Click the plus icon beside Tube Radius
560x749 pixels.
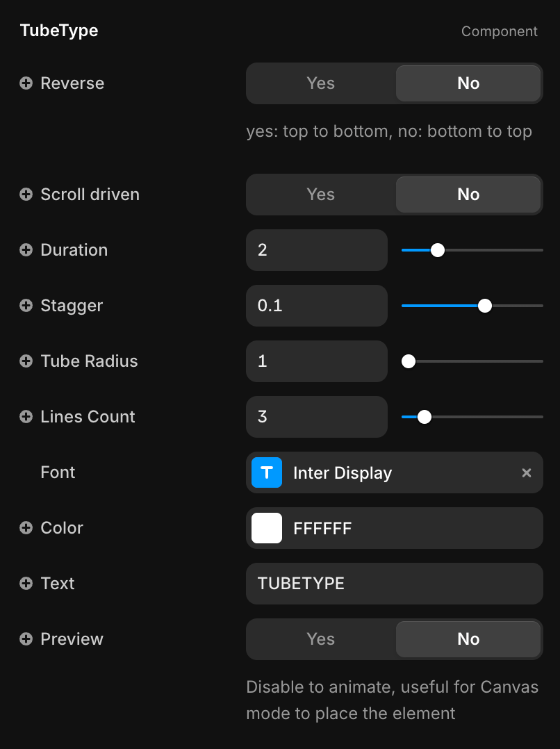(x=26, y=361)
